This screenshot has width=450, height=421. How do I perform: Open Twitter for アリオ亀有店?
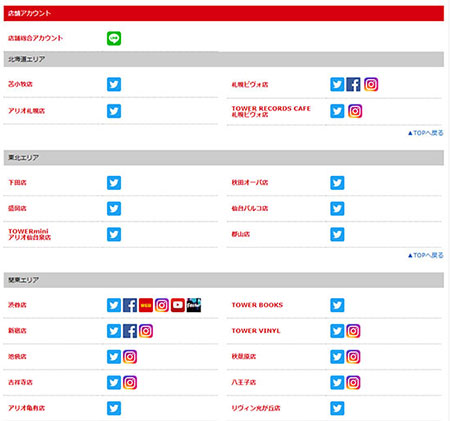[114, 408]
